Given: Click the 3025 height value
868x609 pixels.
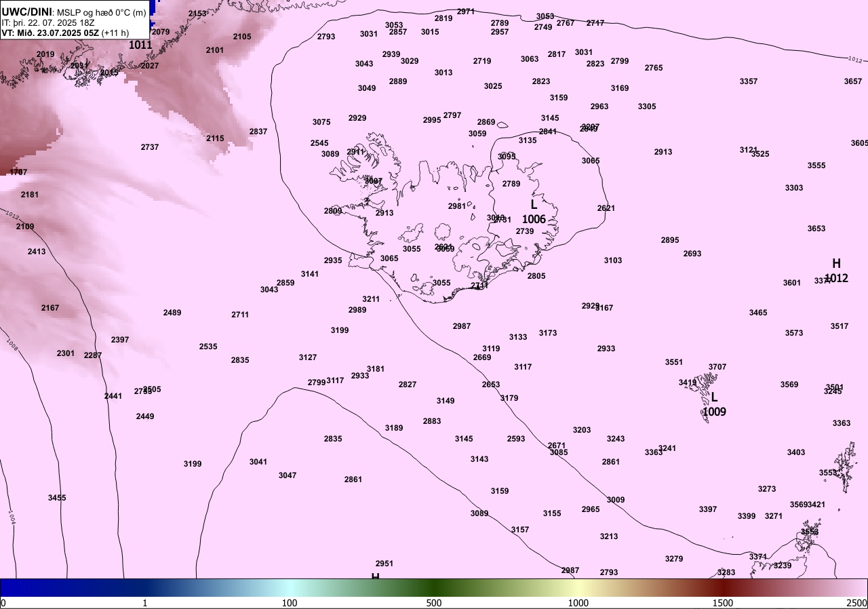Looking at the screenshot, I should point(493,86).
